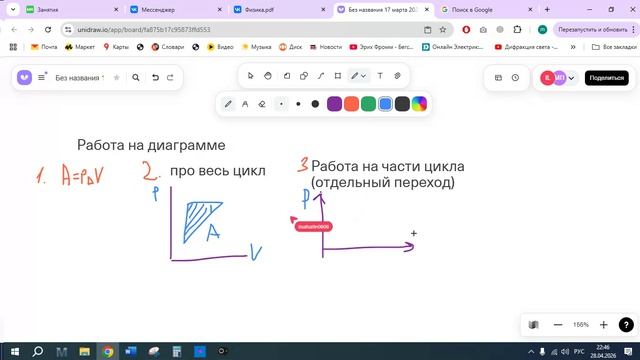
Task: Select the connector line tool
Action: tap(321, 76)
